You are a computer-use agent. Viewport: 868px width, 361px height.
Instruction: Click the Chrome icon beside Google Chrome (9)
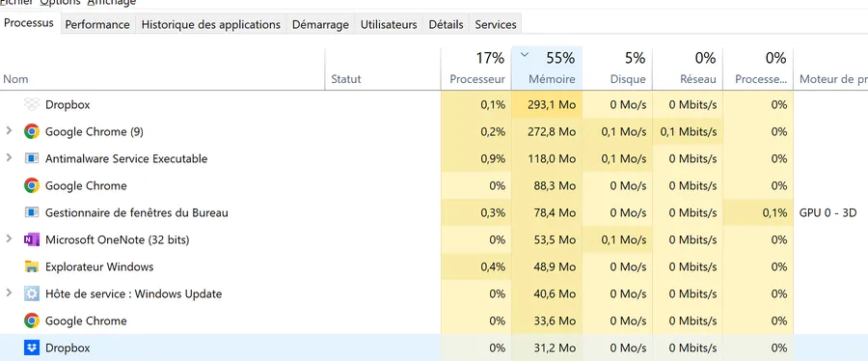click(32, 131)
